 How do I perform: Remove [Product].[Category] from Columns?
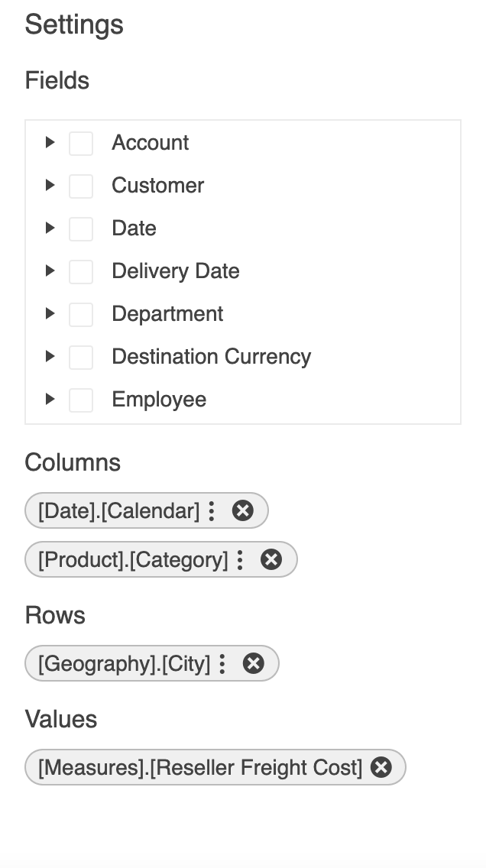[x=271, y=559]
